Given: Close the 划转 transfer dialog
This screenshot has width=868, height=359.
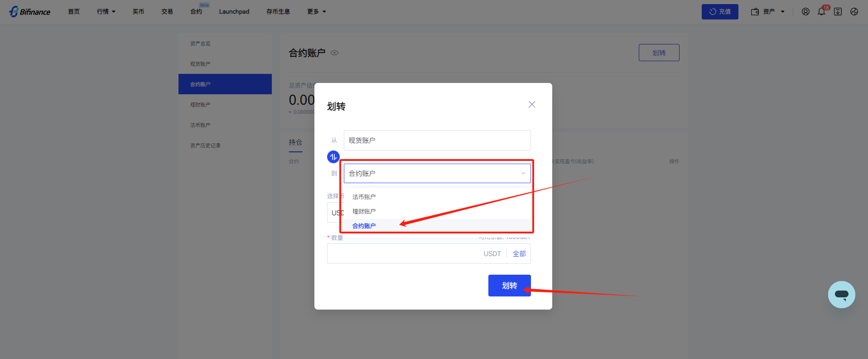Looking at the screenshot, I should click(531, 105).
